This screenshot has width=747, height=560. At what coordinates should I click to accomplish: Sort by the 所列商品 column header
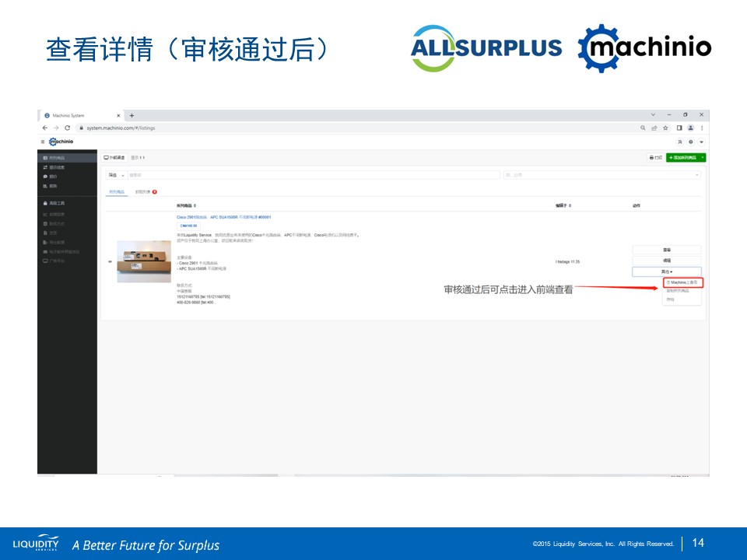click(x=186, y=205)
